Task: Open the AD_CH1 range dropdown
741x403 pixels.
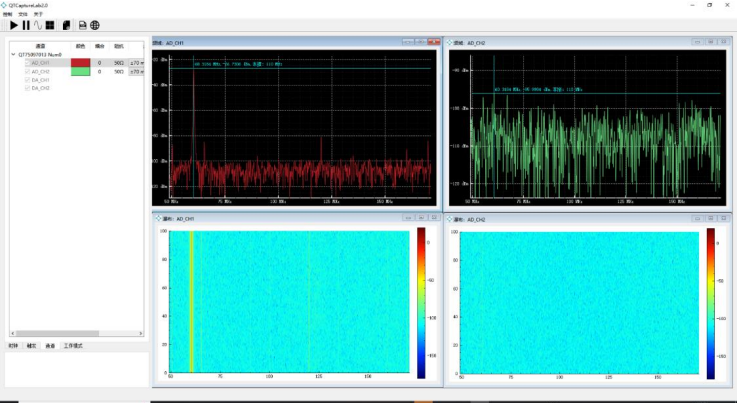Action: click(x=137, y=63)
